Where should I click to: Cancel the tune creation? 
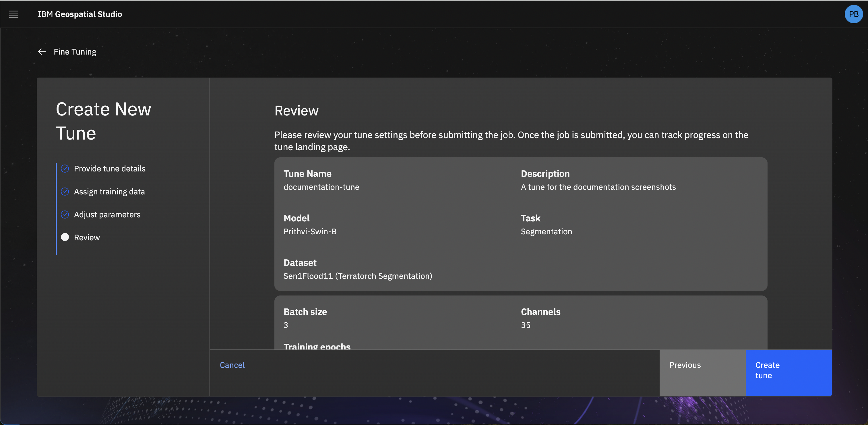[232, 365]
